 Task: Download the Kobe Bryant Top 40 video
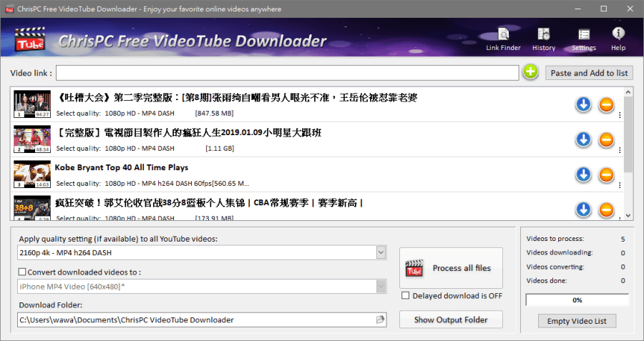point(583,175)
